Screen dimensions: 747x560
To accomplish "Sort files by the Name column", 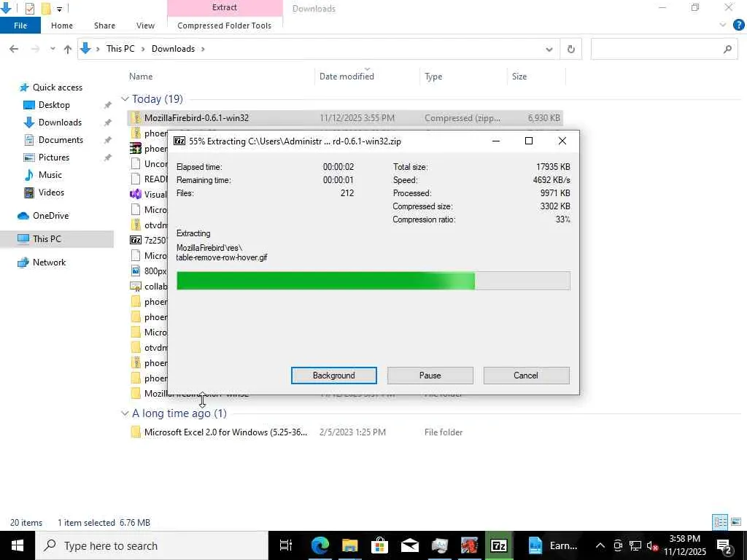I will [141, 76].
